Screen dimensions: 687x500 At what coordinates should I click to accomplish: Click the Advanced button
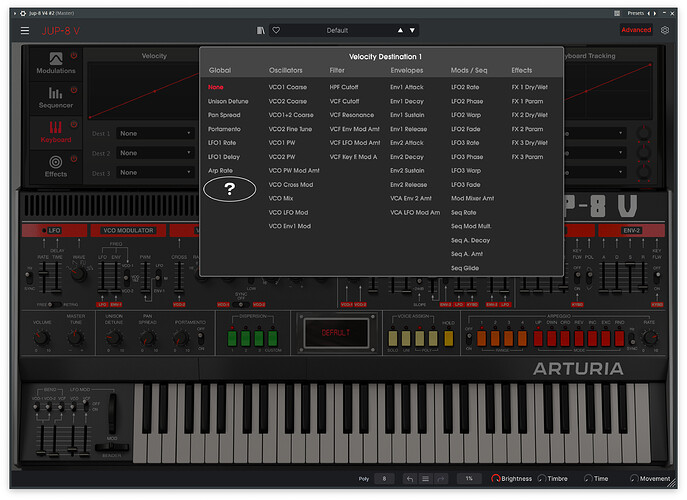tap(636, 30)
